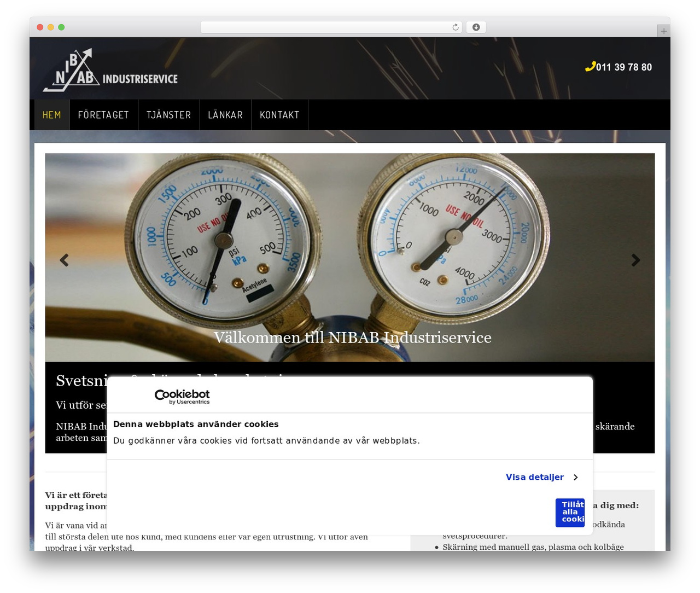This screenshot has width=700, height=593.
Task: Click the 'Visa detaljer' link
Action: [x=535, y=477]
